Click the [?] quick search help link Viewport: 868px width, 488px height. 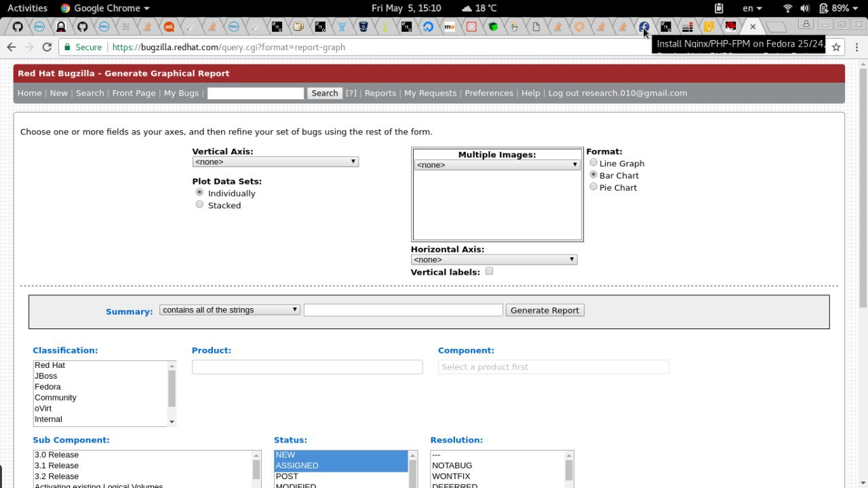click(x=351, y=93)
